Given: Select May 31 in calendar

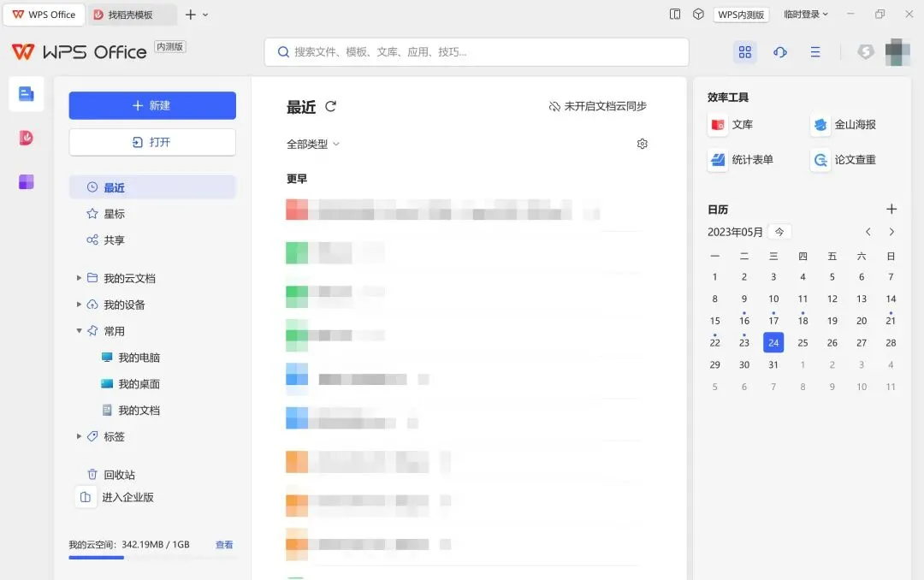Looking at the screenshot, I should click(773, 365).
